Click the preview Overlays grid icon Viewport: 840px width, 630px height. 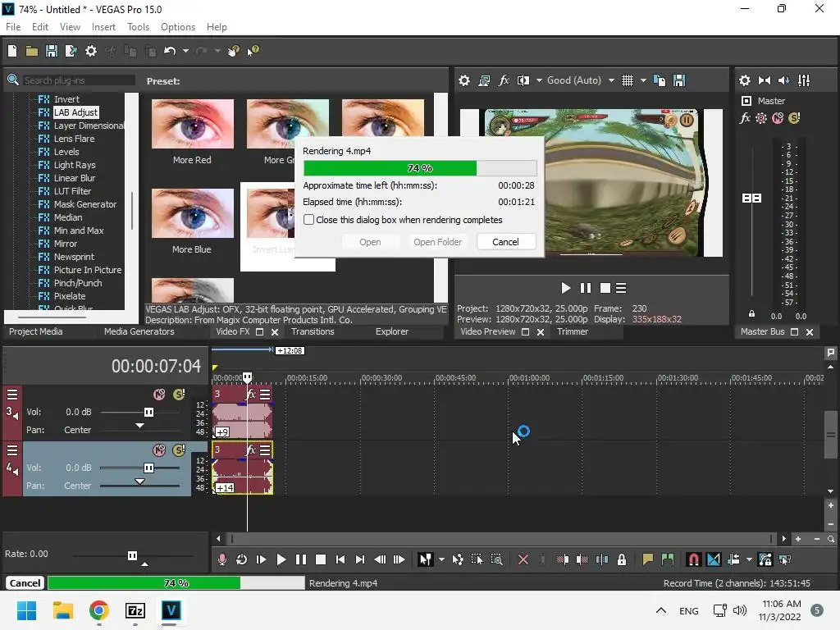click(628, 81)
